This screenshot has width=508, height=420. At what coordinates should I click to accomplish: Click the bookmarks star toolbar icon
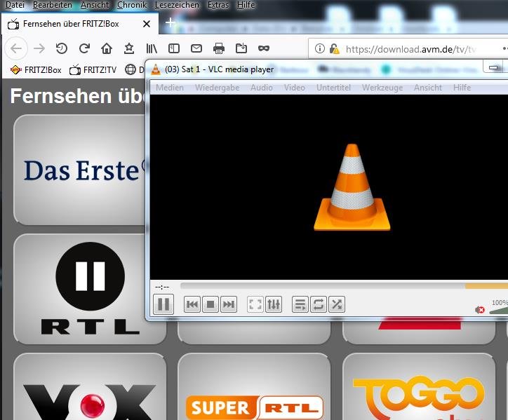pos(129,48)
